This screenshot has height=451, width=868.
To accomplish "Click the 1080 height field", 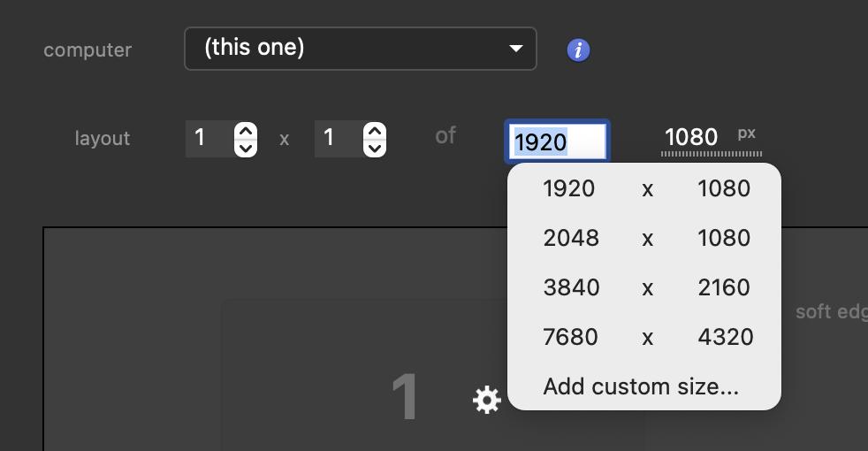I will (x=691, y=137).
